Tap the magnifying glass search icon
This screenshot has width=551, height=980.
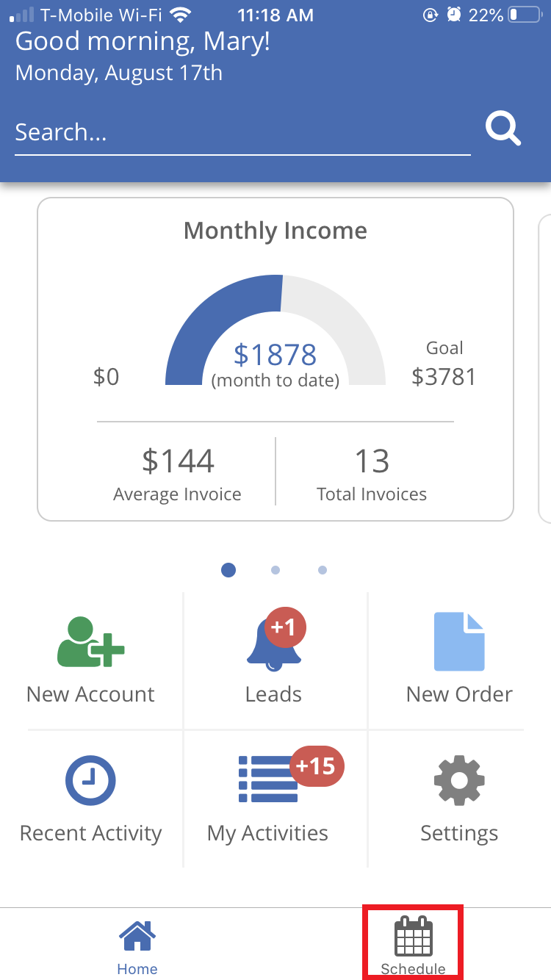(x=503, y=130)
